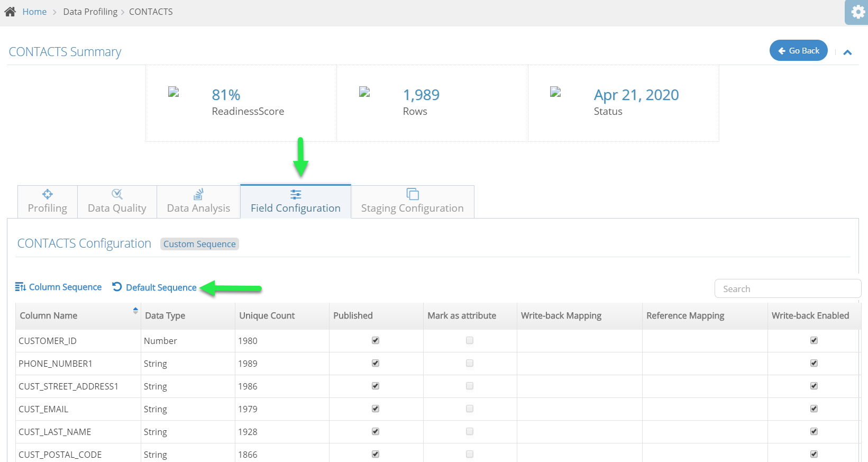Toggle Published checkbox for PHONE_NUMBER1
This screenshot has width=868, height=462.
pos(376,363)
